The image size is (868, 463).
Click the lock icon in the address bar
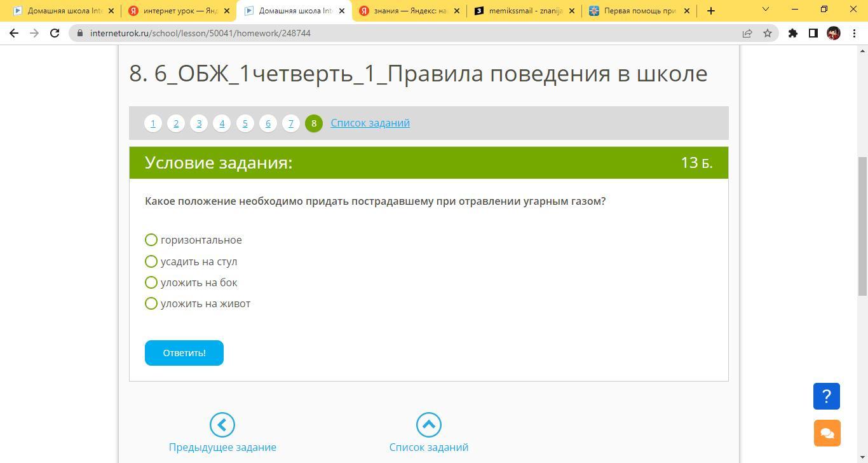tap(79, 33)
